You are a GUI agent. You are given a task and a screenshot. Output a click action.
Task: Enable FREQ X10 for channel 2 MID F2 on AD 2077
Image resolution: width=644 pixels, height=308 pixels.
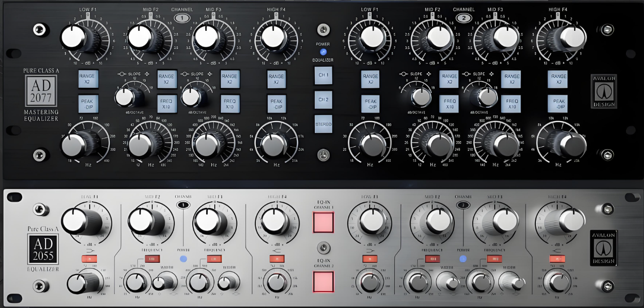449,103
